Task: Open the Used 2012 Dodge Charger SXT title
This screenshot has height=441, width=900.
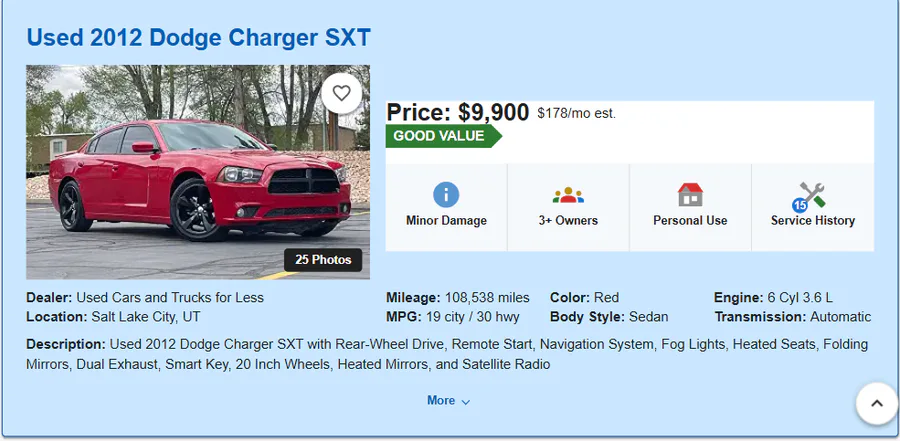Action: pyautogui.click(x=199, y=38)
